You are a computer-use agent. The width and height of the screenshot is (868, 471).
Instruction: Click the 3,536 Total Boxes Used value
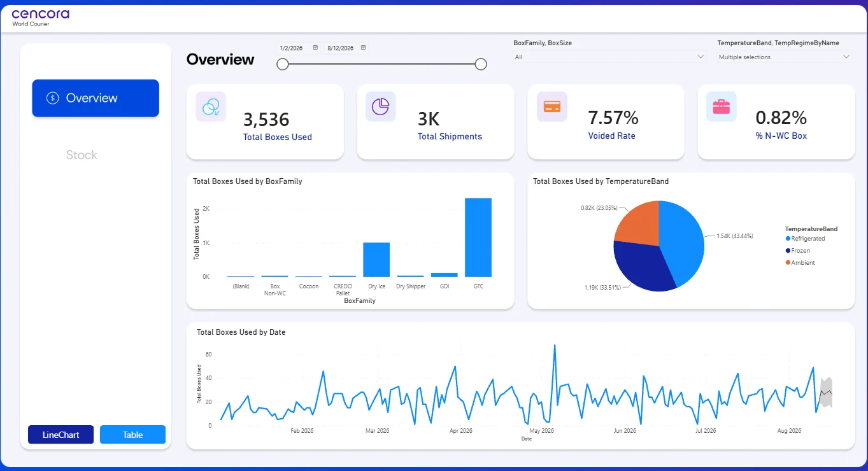point(266,120)
